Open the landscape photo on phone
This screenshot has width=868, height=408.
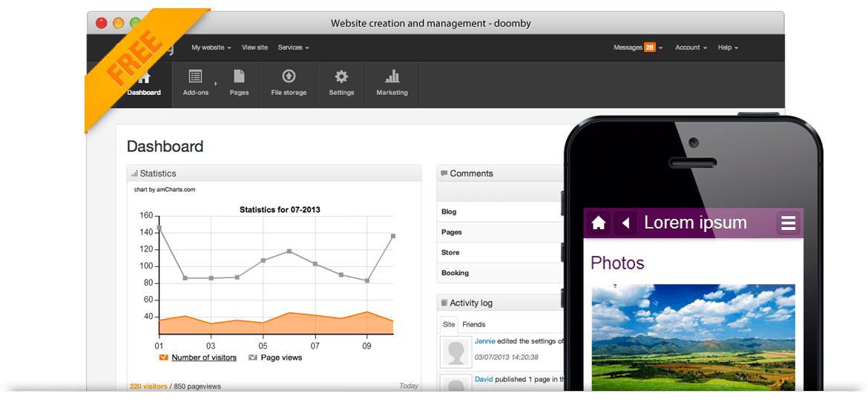tap(694, 337)
